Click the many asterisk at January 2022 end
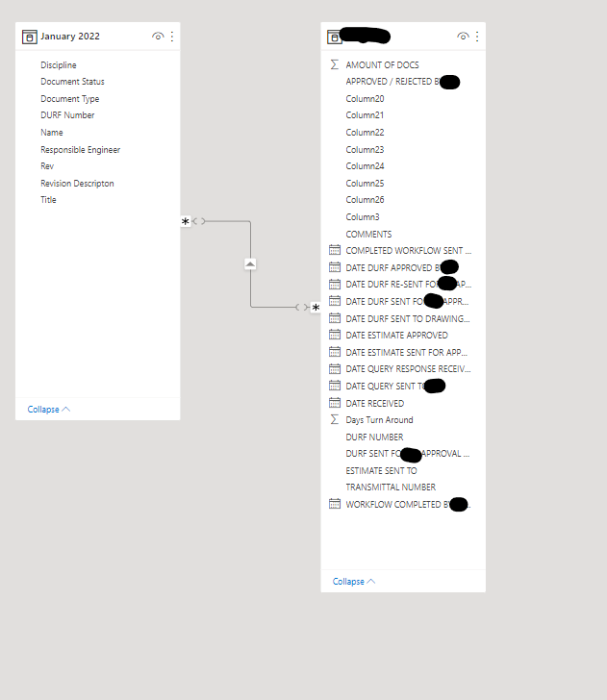607x700 pixels. coord(186,221)
